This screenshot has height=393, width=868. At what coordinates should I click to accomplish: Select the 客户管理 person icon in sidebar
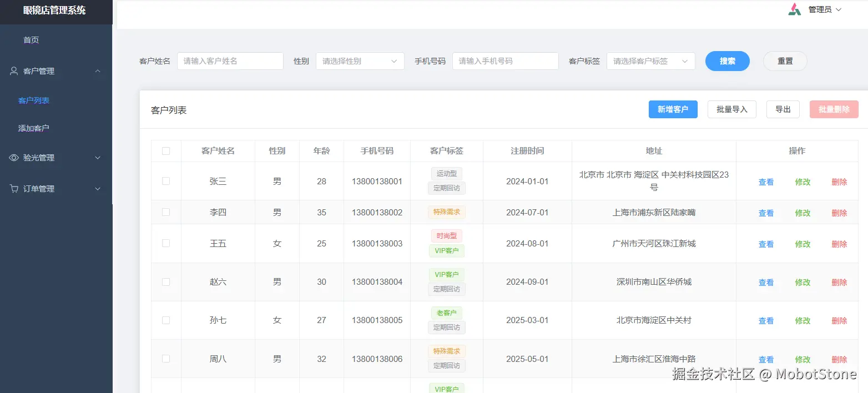[x=12, y=70]
